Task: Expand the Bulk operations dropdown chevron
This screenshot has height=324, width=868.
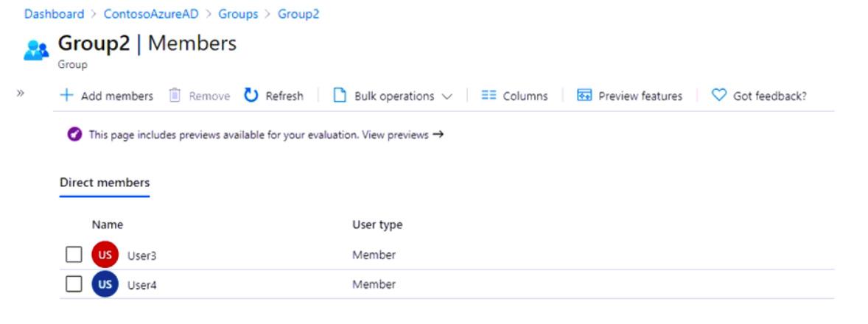Action: click(447, 96)
